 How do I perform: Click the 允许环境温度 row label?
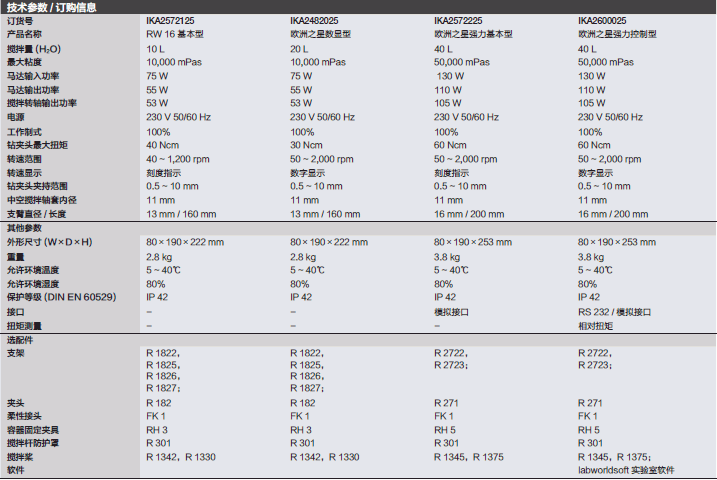click(x=32, y=271)
